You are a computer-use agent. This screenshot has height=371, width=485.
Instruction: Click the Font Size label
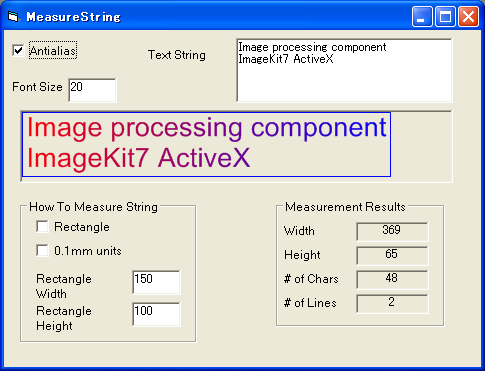click(x=37, y=87)
